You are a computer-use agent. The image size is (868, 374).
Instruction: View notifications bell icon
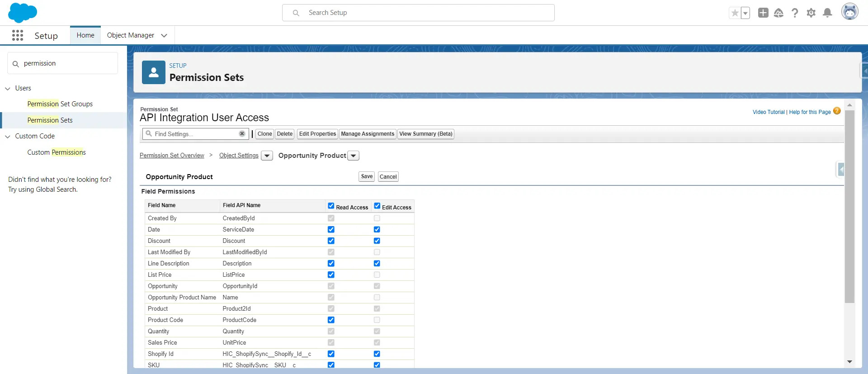coord(827,13)
